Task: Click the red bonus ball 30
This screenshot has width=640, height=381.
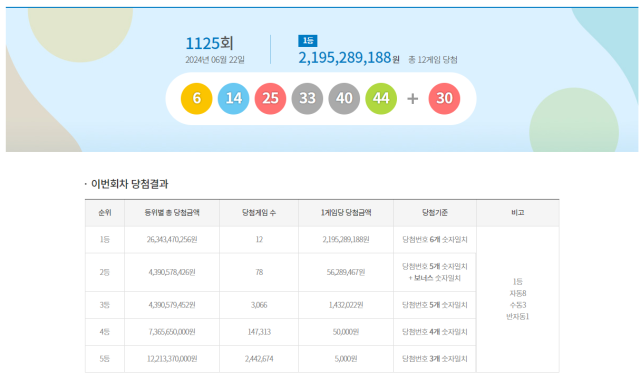Action: click(x=444, y=98)
